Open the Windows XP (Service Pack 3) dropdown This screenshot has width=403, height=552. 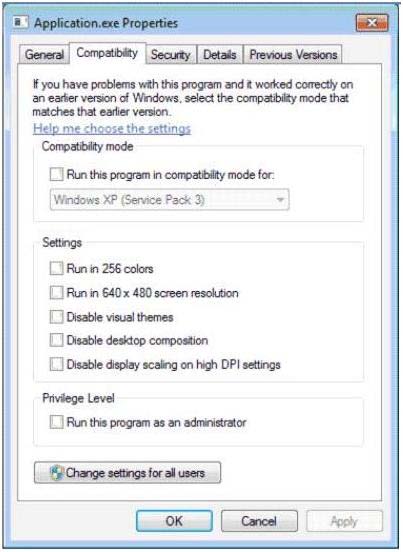click(170, 200)
